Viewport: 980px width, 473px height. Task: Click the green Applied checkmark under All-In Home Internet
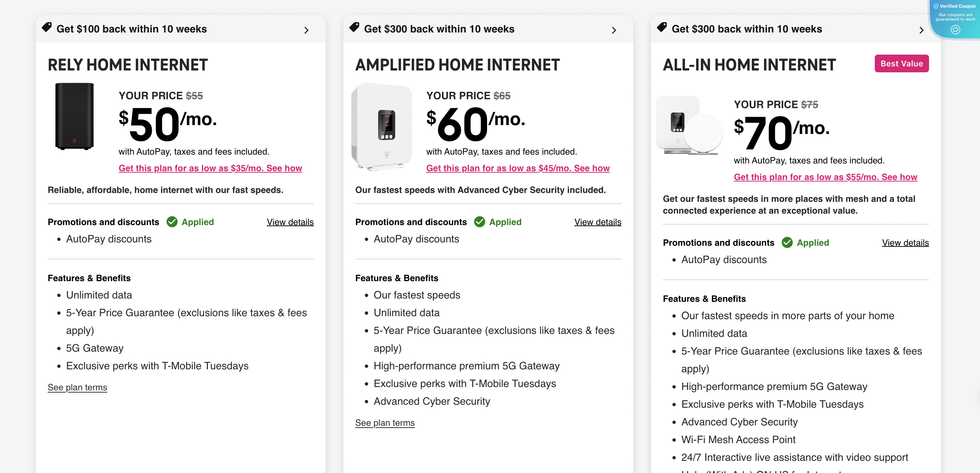coord(788,242)
